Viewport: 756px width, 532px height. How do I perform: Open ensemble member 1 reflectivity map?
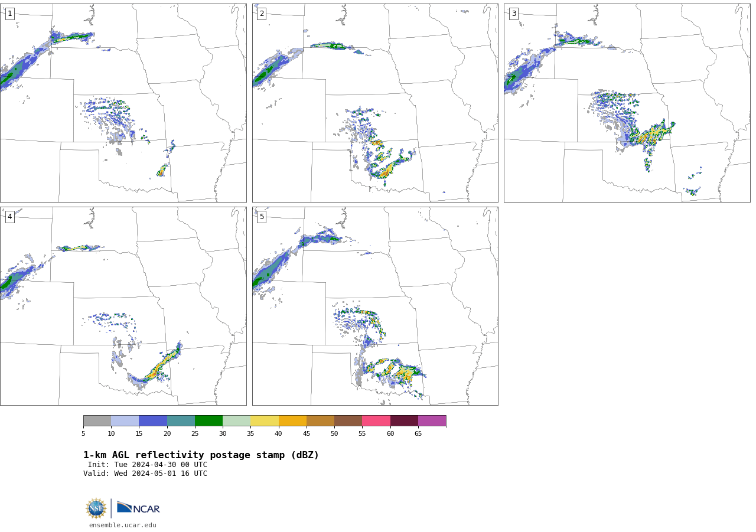[x=123, y=103]
